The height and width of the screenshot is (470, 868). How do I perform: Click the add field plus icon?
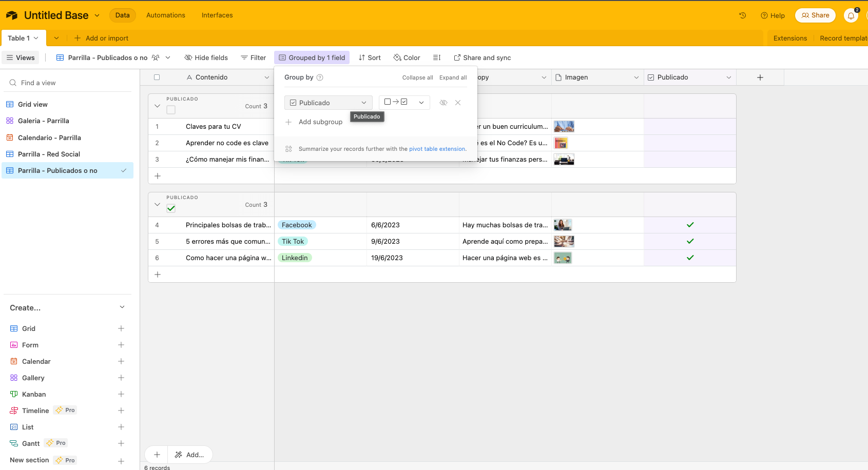pyautogui.click(x=760, y=77)
